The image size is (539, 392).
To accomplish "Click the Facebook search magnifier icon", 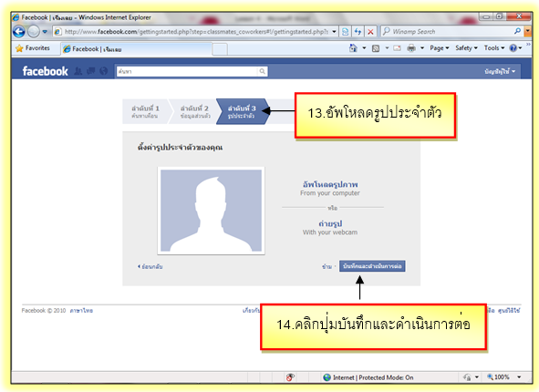I will click(x=263, y=71).
